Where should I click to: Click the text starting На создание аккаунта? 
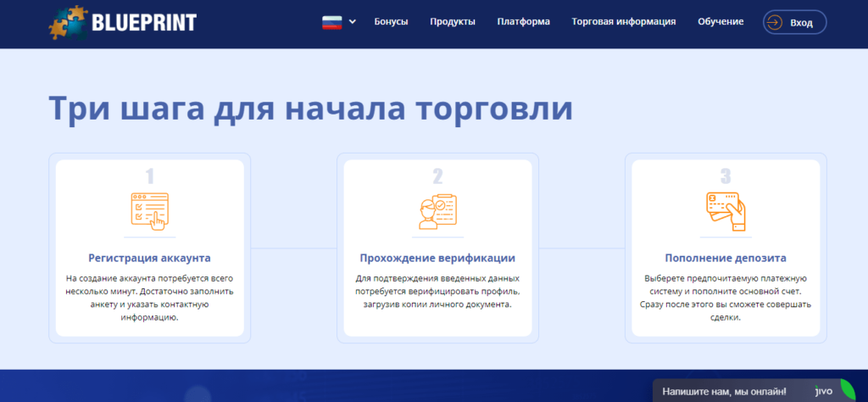149,298
